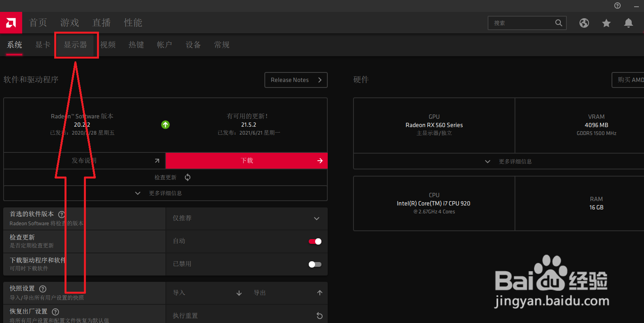Viewport: 644px width, 323px height.
Task: Open the help question mark icon
Action: click(617, 6)
